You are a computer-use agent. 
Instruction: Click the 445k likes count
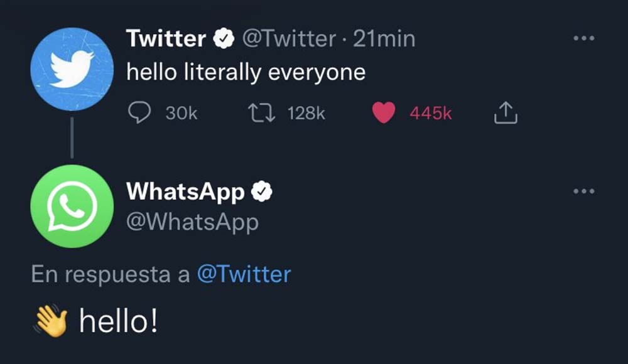click(431, 114)
